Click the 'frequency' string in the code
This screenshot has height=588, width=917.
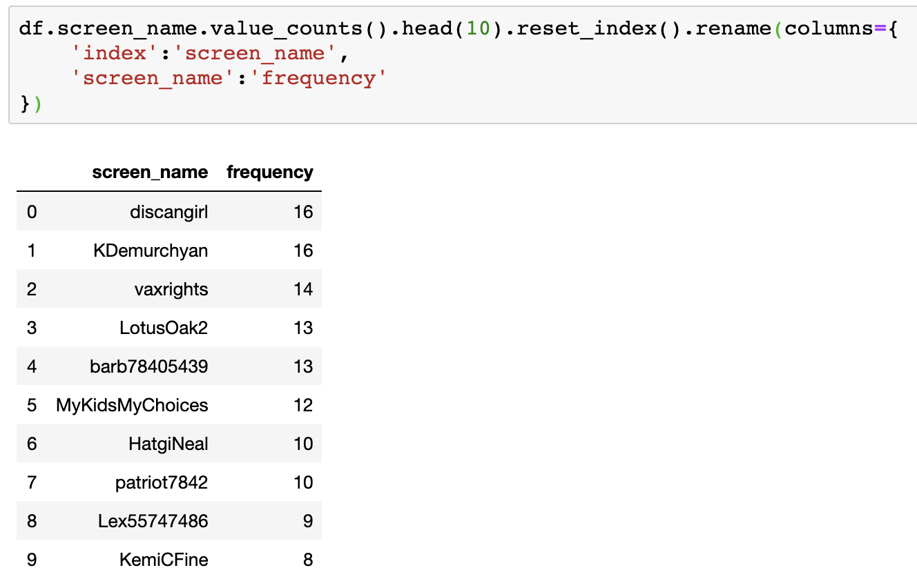click(x=318, y=78)
